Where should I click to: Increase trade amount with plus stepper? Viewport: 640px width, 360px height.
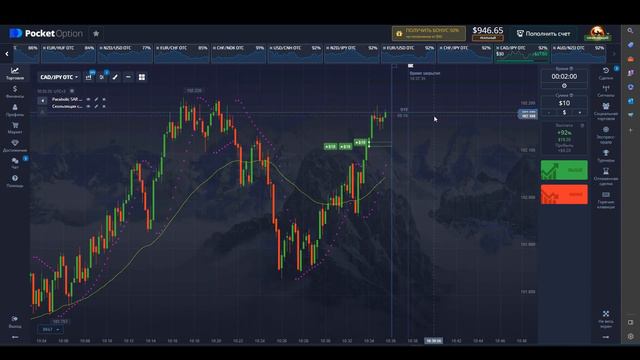click(x=580, y=112)
